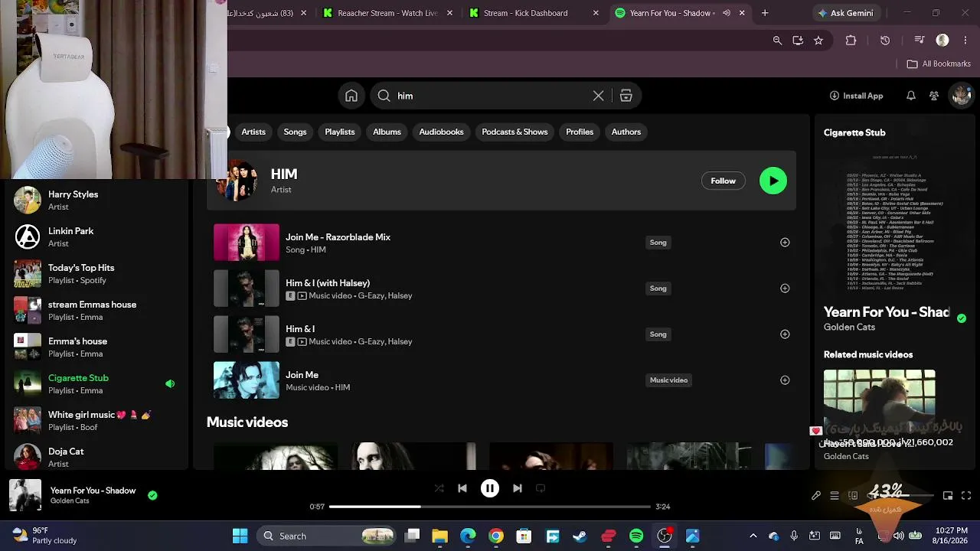Filter search results by Albums

click(387, 132)
